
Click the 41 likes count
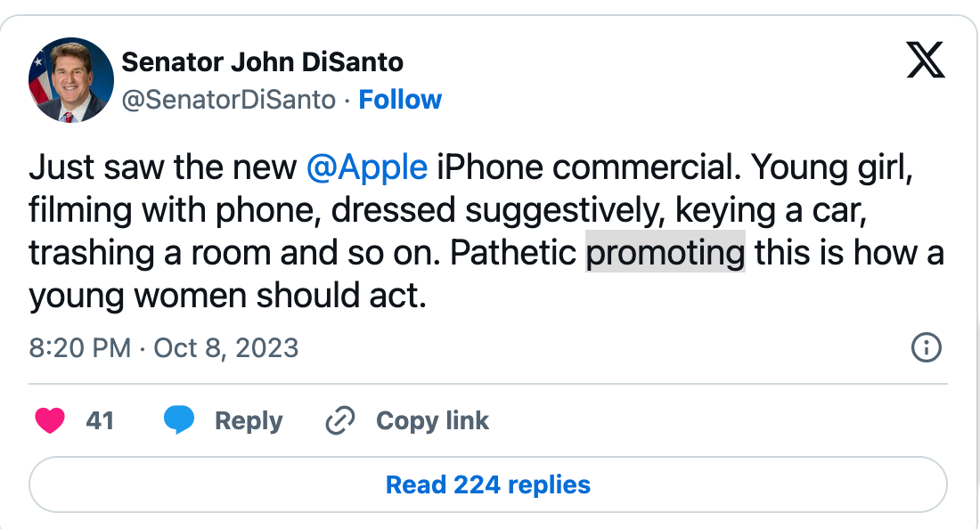pos(100,420)
